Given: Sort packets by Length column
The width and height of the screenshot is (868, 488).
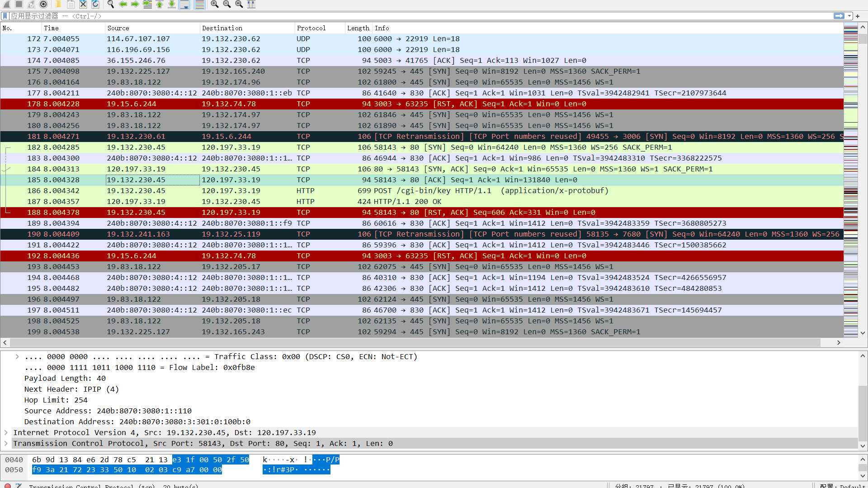Looking at the screenshot, I should pos(359,28).
